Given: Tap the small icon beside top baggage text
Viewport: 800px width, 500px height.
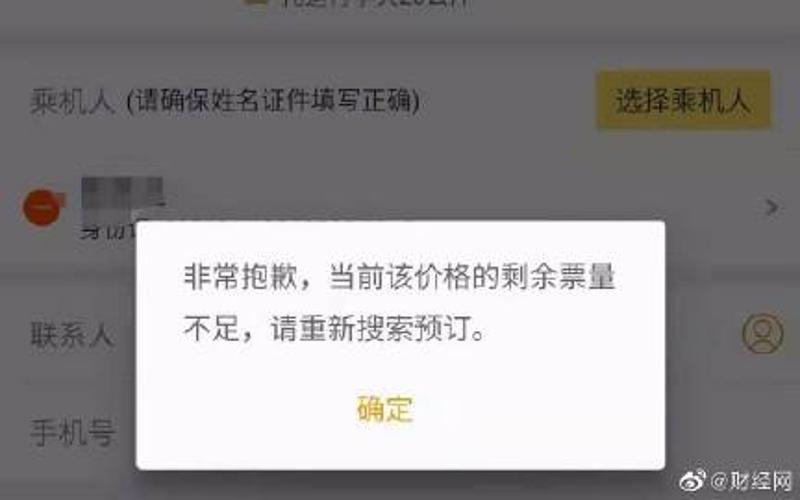Looking at the screenshot, I should (256, 3).
